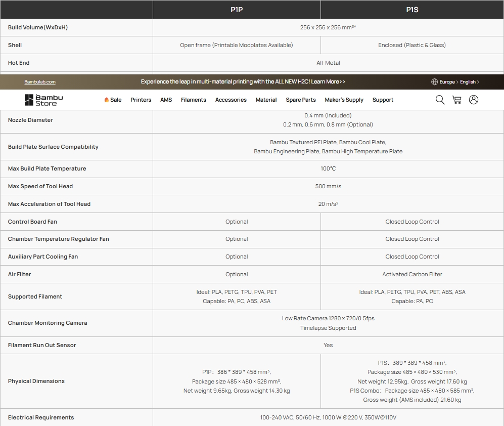Open the search magnifier icon
The width and height of the screenshot is (504, 426).
440,100
